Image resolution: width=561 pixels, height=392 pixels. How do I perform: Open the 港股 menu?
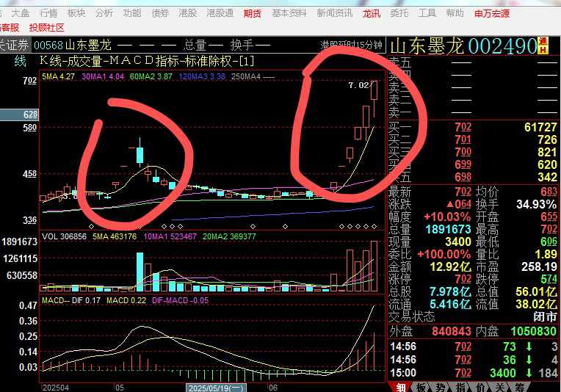tap(188, 14)
